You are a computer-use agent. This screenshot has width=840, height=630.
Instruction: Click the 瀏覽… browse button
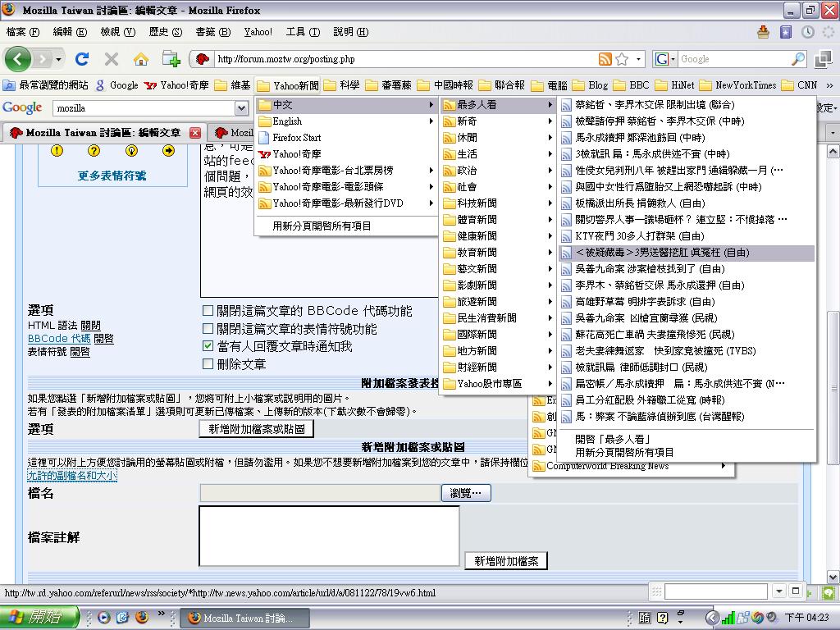(x=466, y=493)
